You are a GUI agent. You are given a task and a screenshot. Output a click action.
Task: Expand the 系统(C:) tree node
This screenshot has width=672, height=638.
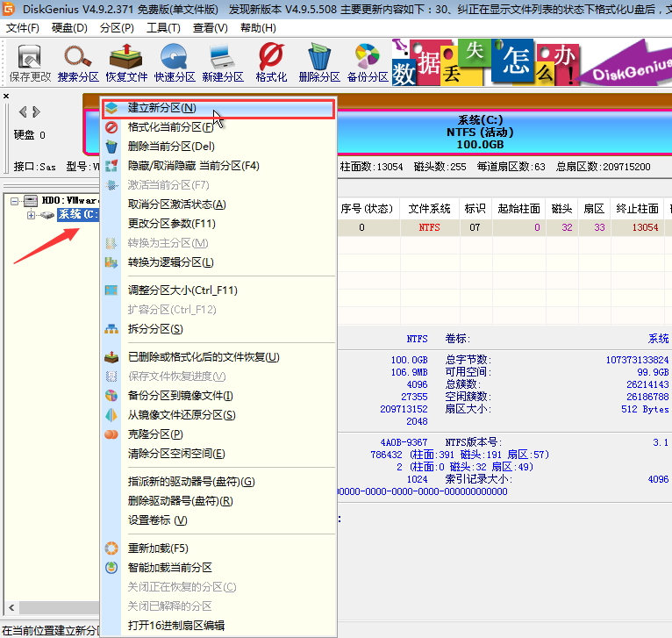(32, 215)
